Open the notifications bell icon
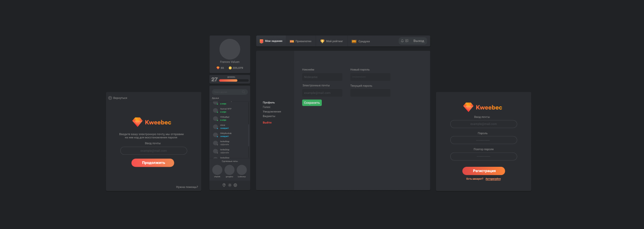Viewport: 644px width, 229px height. [402, 41]
